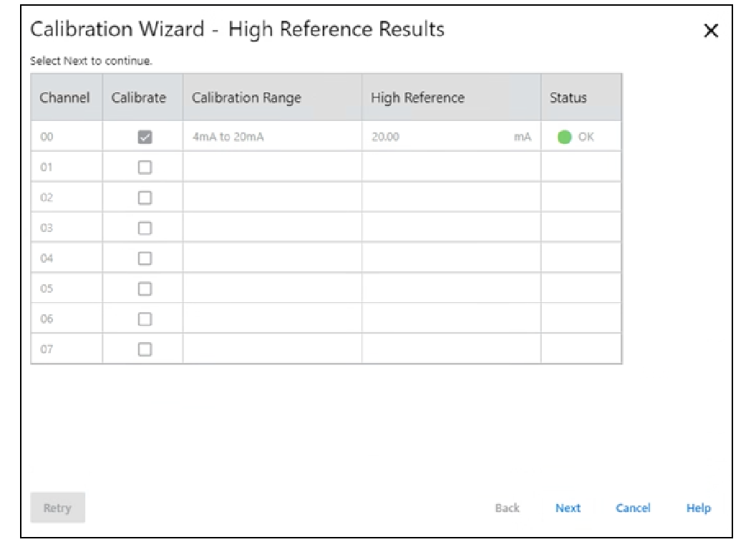Tick the Calibrate checkbox for channel 02

[145, 198]
